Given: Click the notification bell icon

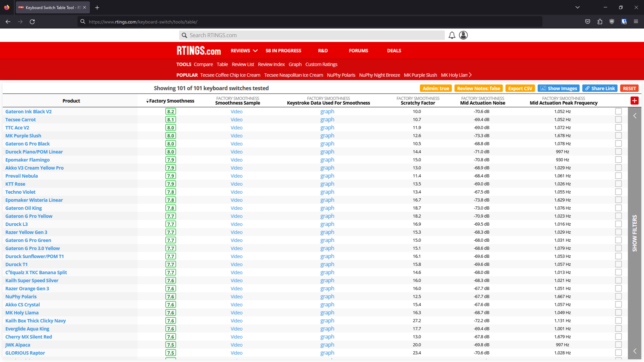Looking at the screenshot, I should tap(452, 35).
